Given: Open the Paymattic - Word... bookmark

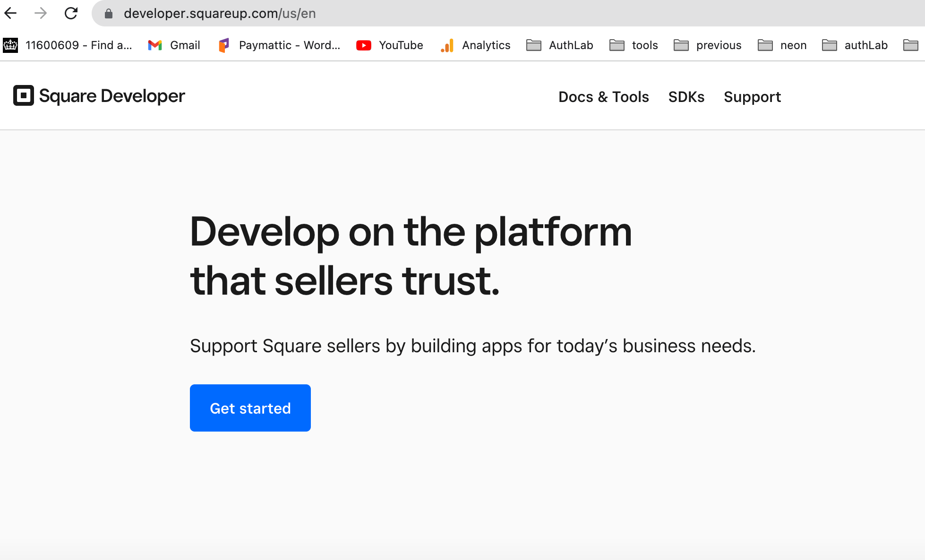Looking at the screenshot, I should click(278, 45).
